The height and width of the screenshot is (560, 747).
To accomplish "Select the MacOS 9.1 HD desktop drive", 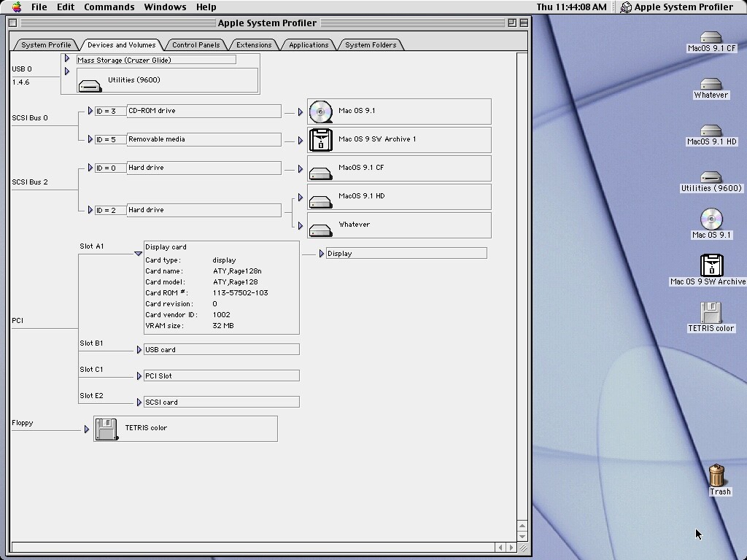I will 711,131.
